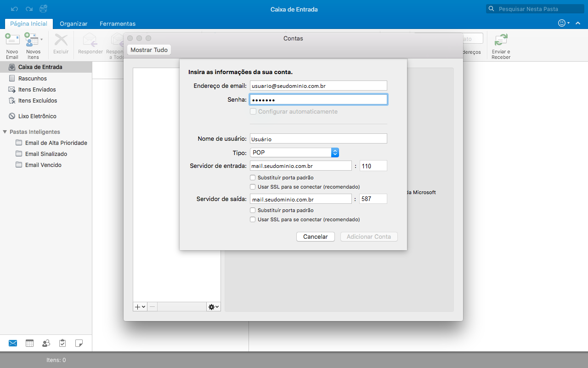Click the Endereço de email field

pos(318,86)
